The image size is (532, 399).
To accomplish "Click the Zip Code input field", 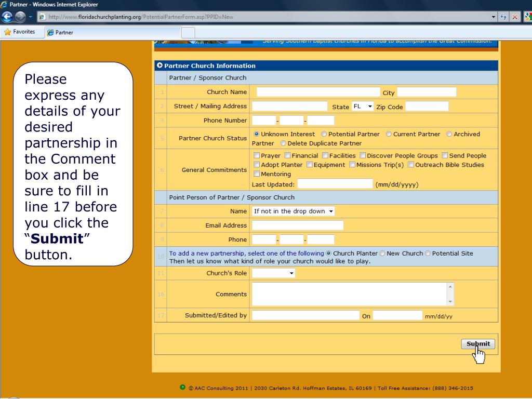I will tap(427, 106).
